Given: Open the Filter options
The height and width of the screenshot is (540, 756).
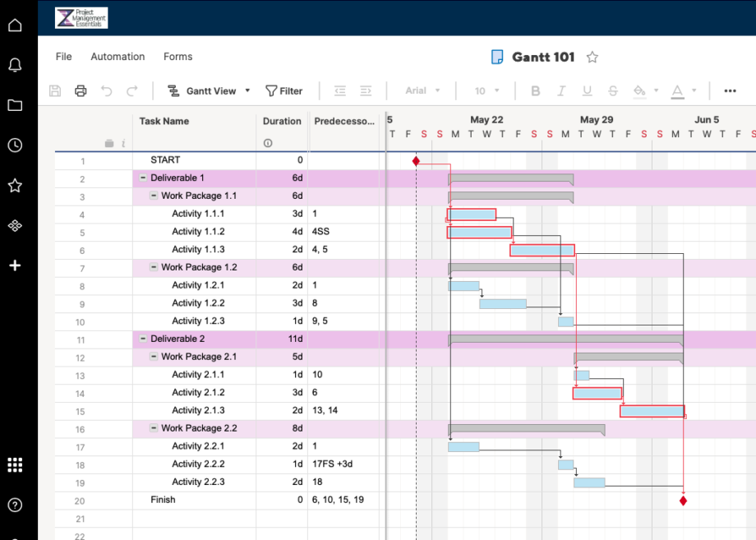Looking at the screenshot, I should click(x=284, y=90).
